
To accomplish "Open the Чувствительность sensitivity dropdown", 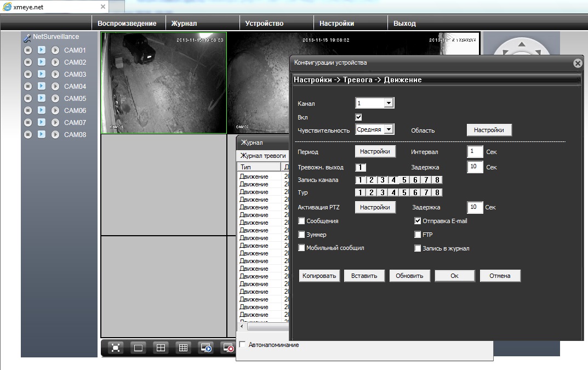I will (x=388, y=129).
